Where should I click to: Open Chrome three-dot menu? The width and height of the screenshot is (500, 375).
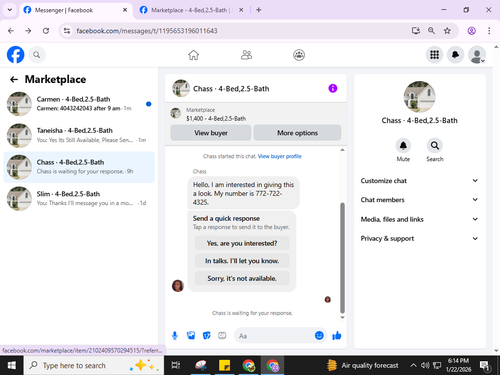point(489,31)
